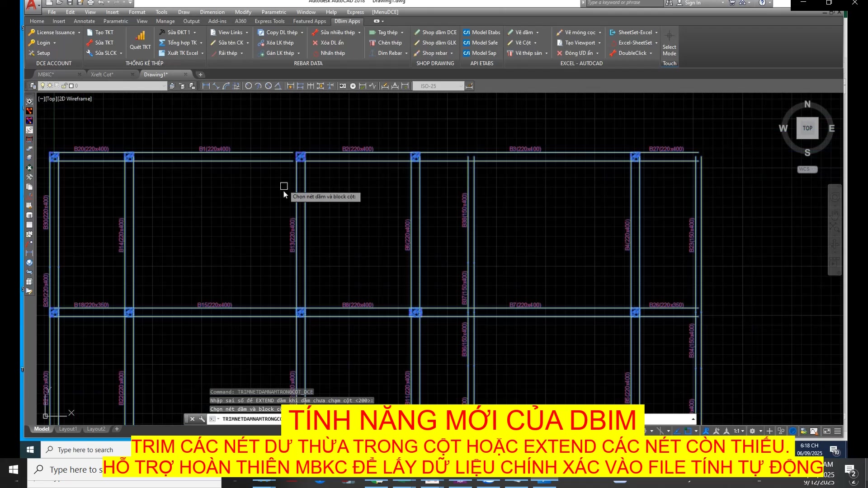This screenshot has width=868, height=488.
Task: Click Clean Screen icon in status bar
Action: click(x=827, y=431)
